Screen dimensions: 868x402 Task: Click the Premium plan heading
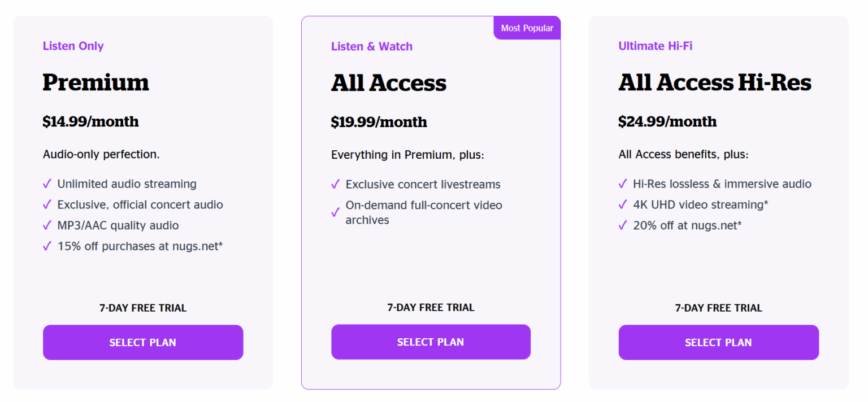(x=96, y=82)
